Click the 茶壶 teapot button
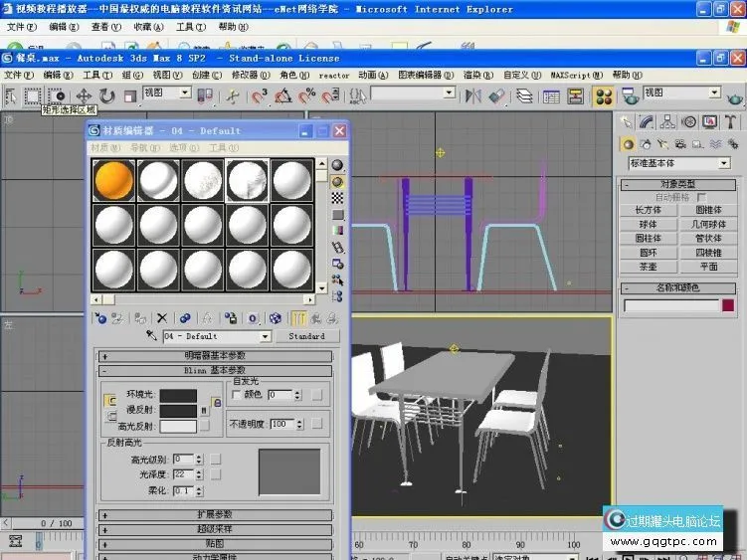747x560 pixels. click(x=648, y=267)
